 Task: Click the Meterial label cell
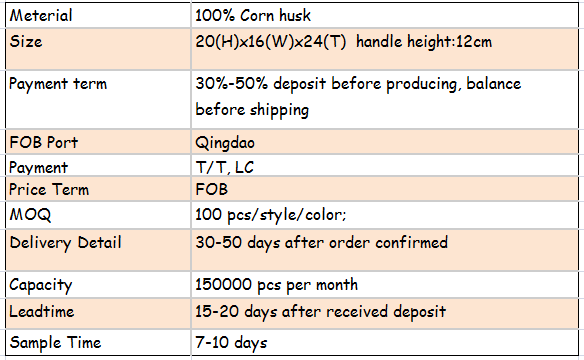click(x=98, y=15)
